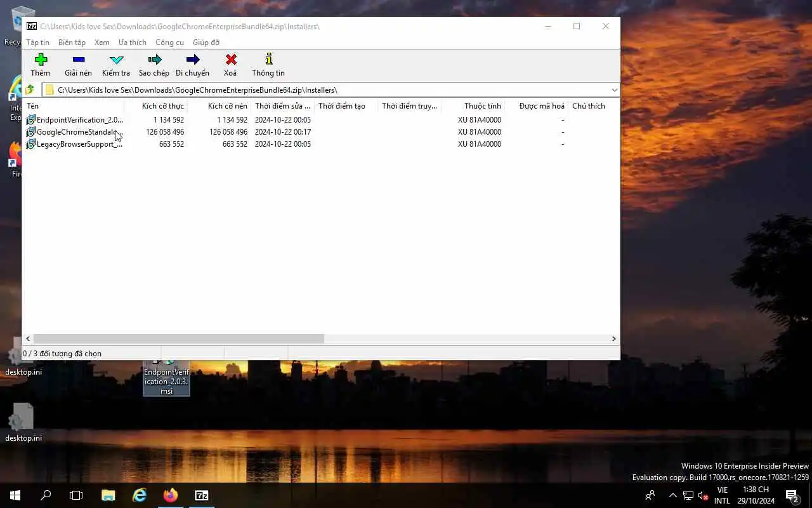Open Task View from the taskbar
This screenshot has height=508, width=812.
click(76, 495)
